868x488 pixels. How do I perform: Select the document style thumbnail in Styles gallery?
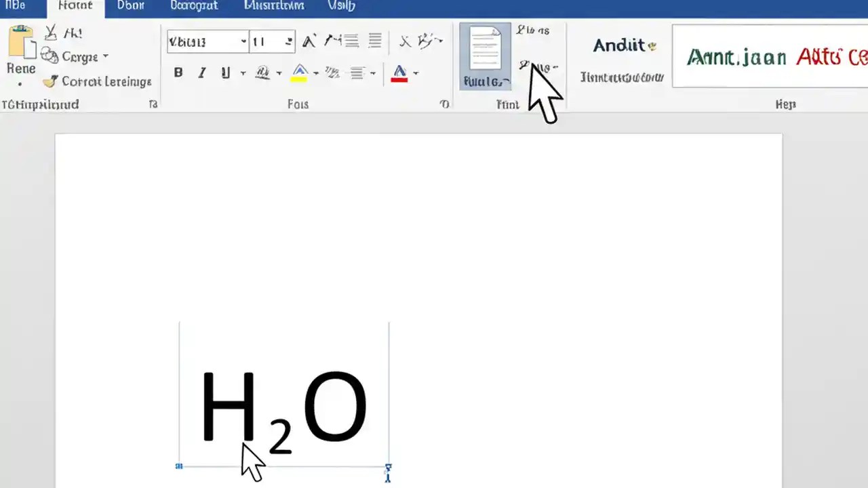pos(484,54)
